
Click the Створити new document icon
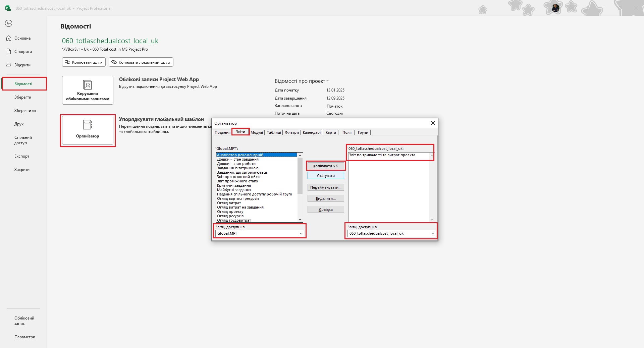9,52
